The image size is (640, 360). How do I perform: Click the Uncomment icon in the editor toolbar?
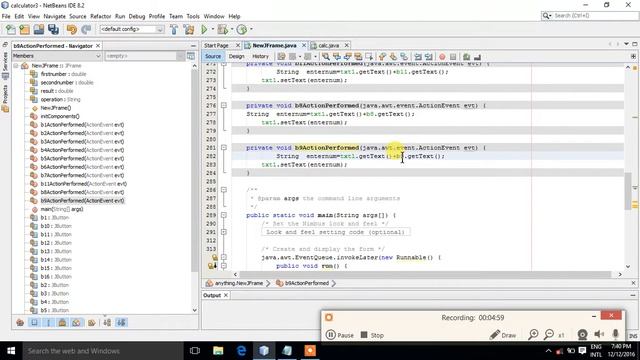coord(477,57)
